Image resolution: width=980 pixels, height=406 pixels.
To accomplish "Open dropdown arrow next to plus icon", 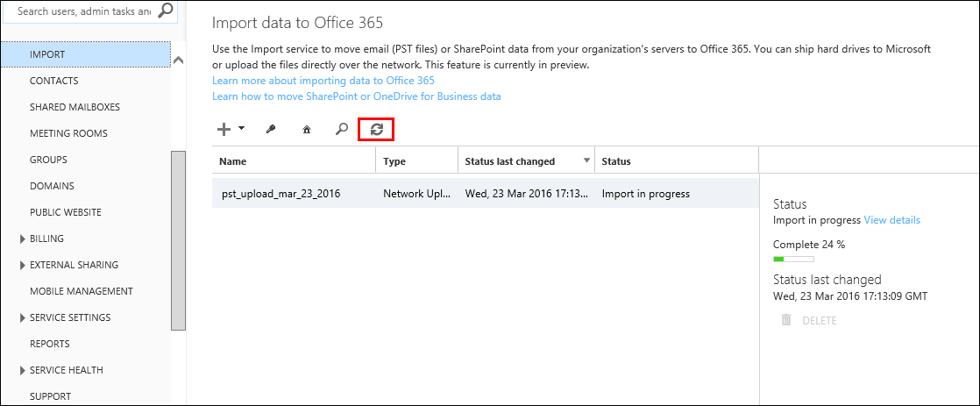I will click(x=241, y=128).
